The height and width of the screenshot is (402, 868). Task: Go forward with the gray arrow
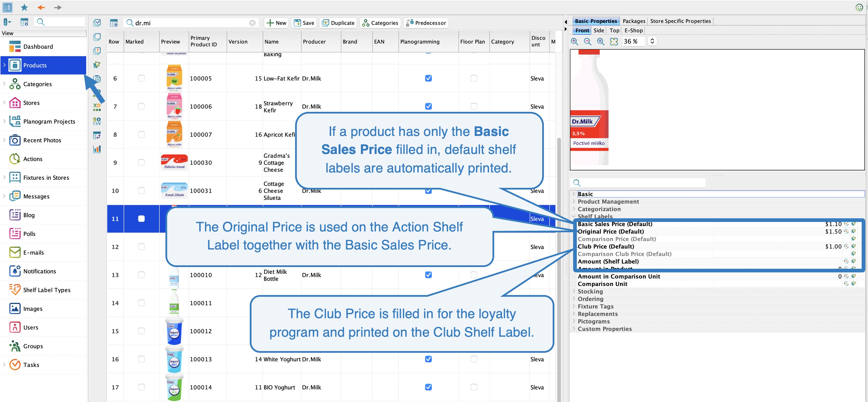click(58, 7)
